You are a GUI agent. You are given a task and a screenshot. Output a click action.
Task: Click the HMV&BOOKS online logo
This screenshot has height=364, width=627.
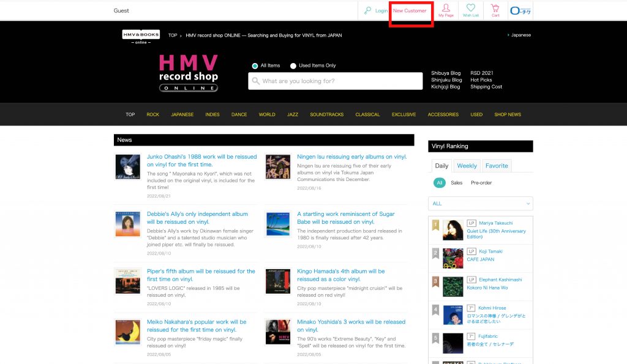click(141, 36)
